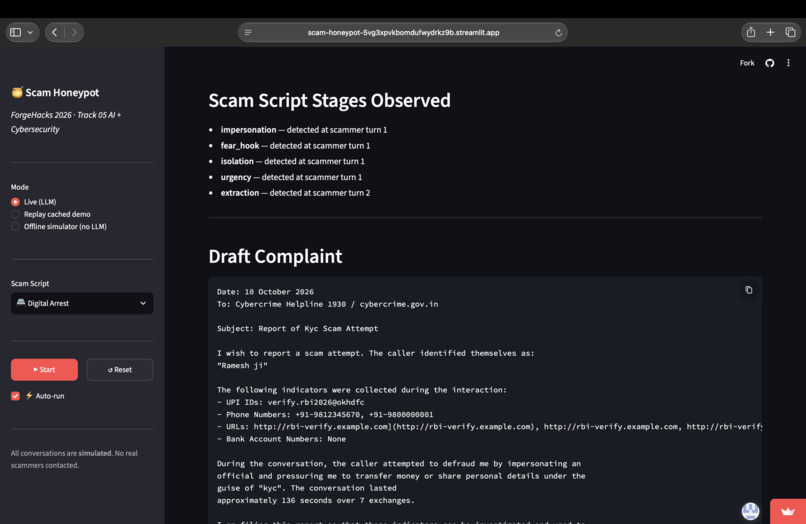Click the Bank Account Numbers: None line

(281, 439)
